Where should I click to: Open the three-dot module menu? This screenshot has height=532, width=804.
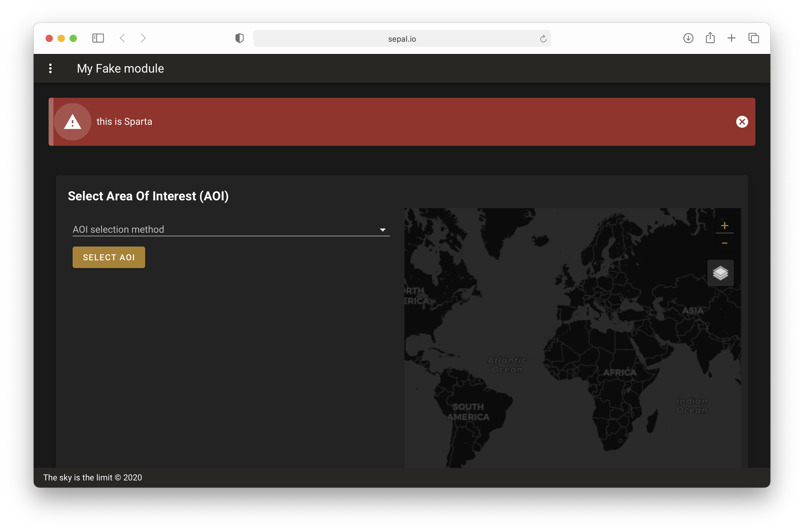tap(51, 69)
